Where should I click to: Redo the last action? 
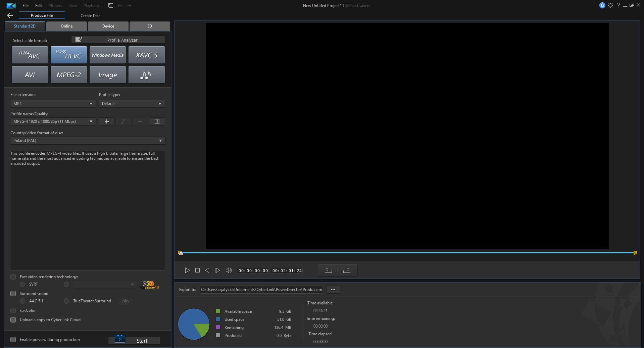(x=129, y=6)
